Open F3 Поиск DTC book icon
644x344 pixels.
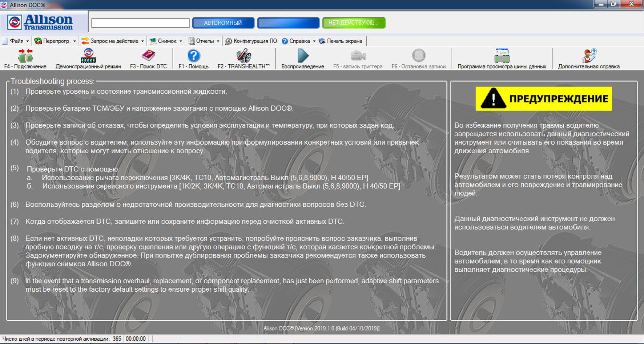tap(148, 56)
